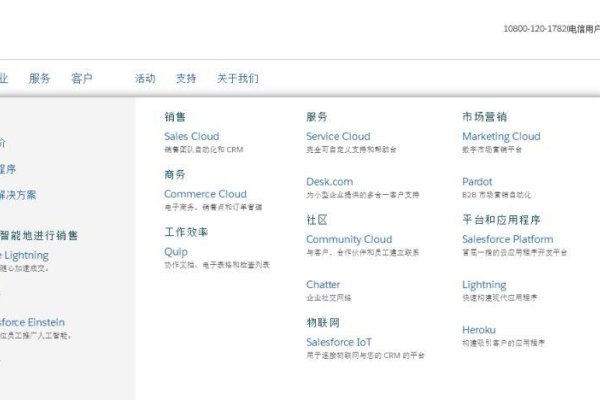Click the 市场营销 section heading
The height and width of the screenshot is (400, 600).
484,117
